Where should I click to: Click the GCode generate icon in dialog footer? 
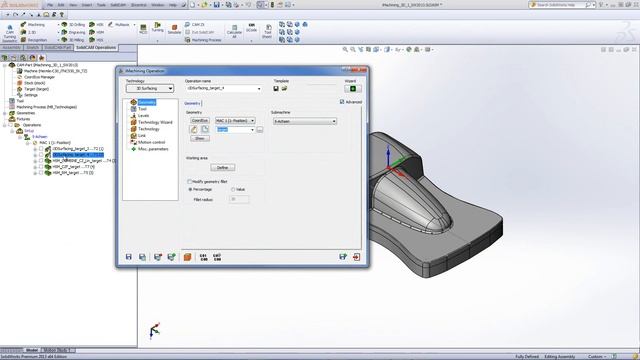pyautogui.click(x=203, y=257)
